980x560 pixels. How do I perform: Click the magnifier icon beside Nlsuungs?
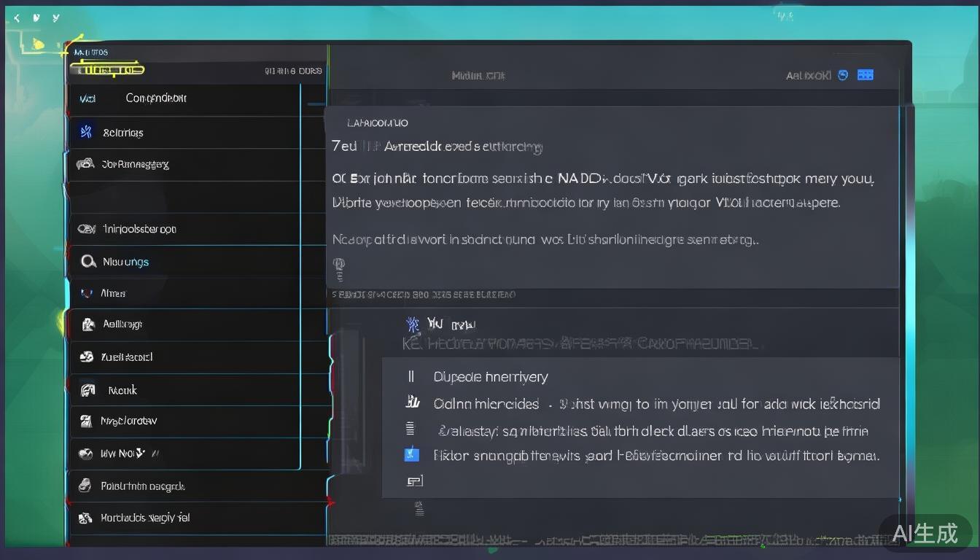(88, 261)
